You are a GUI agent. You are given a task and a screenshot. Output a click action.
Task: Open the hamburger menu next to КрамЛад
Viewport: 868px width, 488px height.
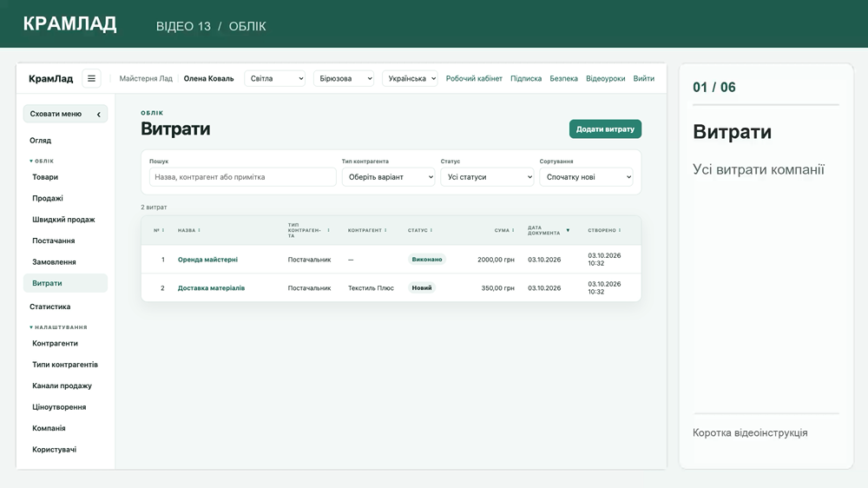tap(91, 79)
